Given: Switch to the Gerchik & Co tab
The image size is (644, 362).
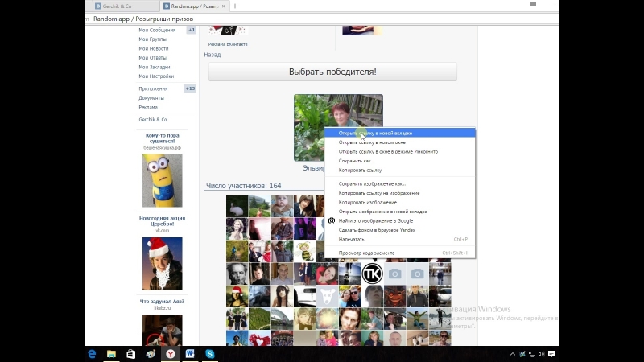Looking at the screenshot, I should coord(121,6).
